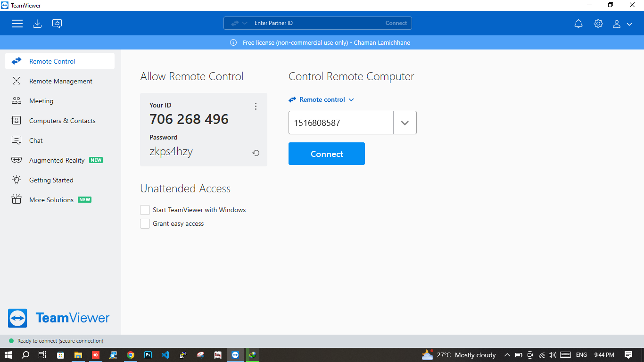Image resolution: width=644 pixels, height=362 pixels.
Task: Open Visual Studio Code from taskbar
Action: [165, 355]
